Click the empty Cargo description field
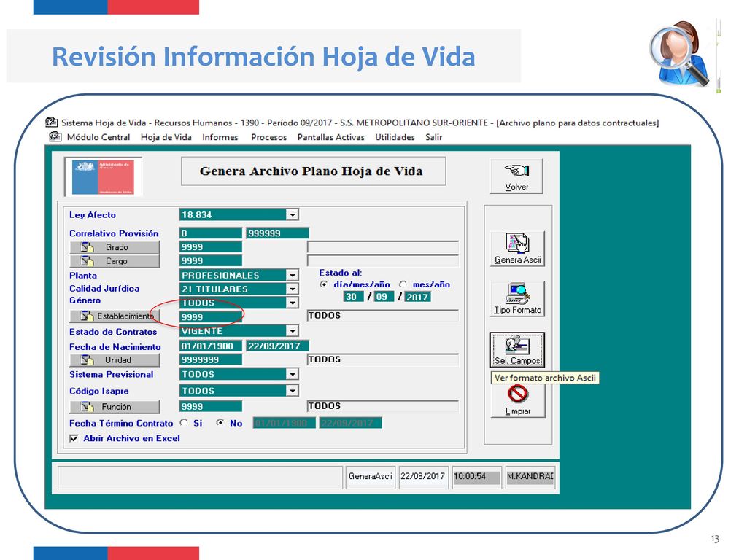Viewport: 747px width, 560px height. 383,261
